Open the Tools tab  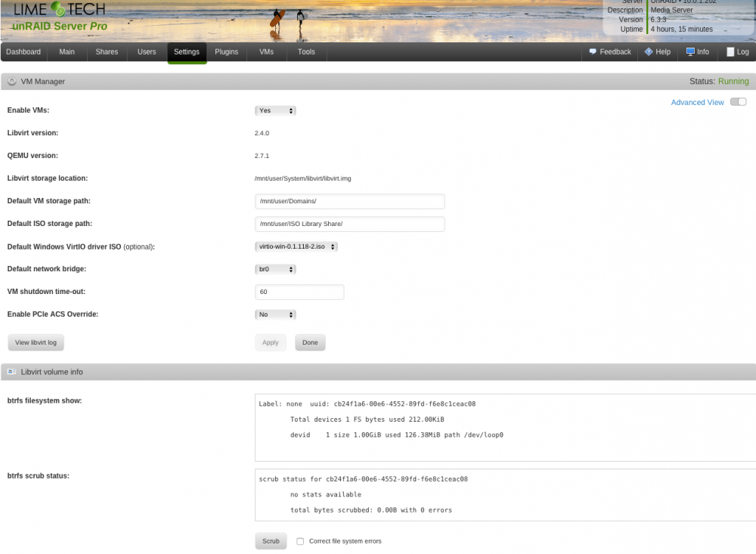coord(307,51)
